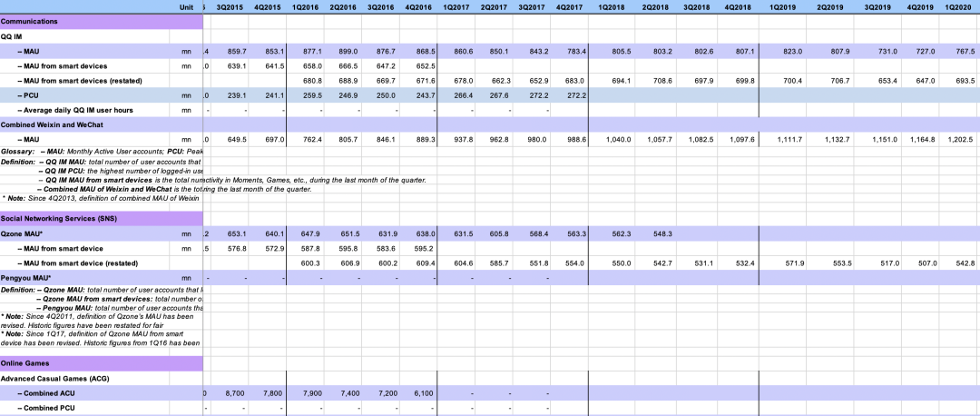Select the Combined PCU row label
This screenshot has height=416, width=980.
[45, 408]
